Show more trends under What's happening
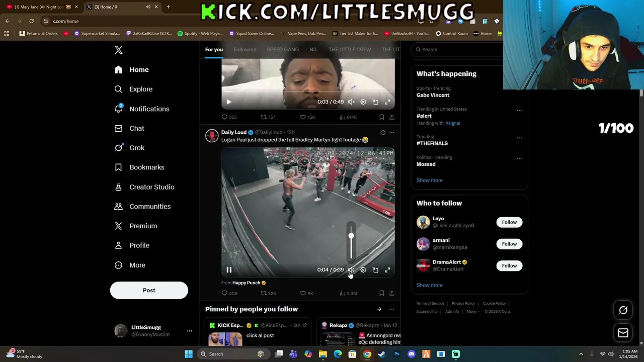644x362 pixels. pyautogui.click(x=429, y=180)
